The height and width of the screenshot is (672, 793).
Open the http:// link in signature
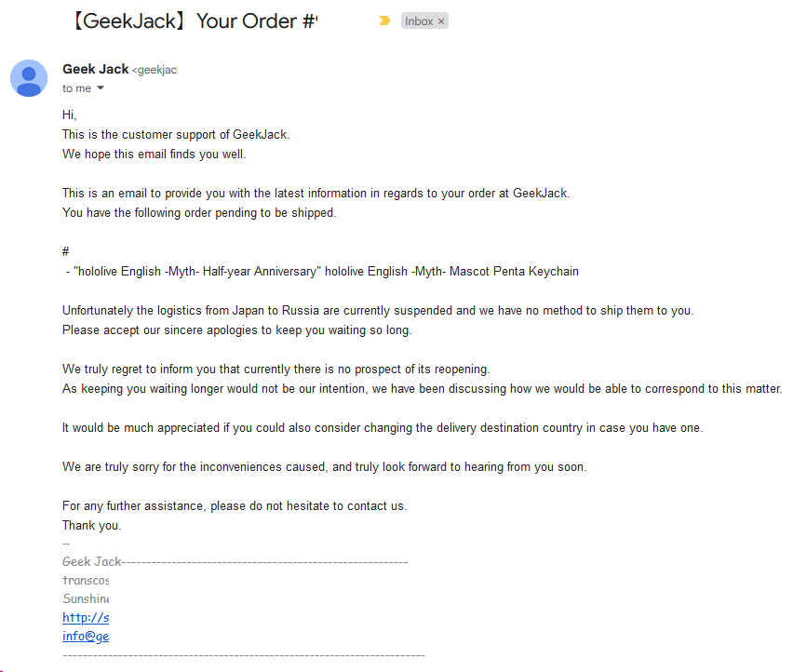tap(86, 617)
